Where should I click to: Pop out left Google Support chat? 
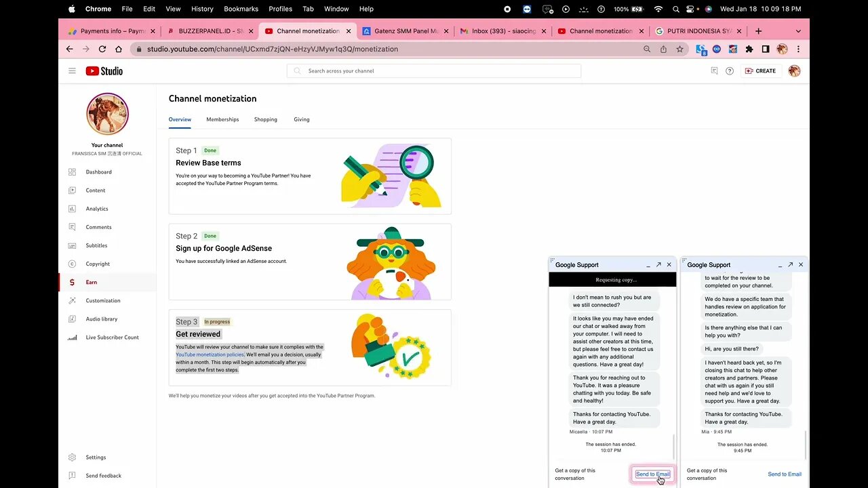(658, 265)
